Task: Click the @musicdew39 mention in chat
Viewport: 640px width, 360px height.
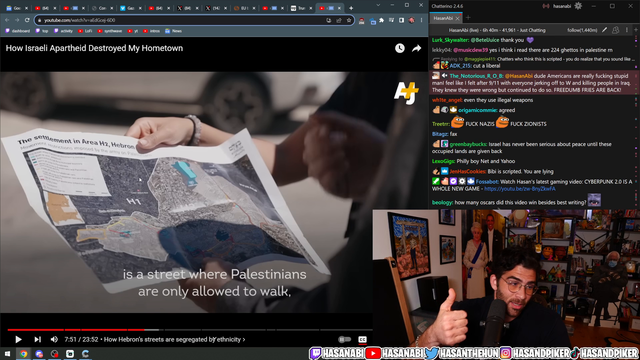Action: pos(470,50)
